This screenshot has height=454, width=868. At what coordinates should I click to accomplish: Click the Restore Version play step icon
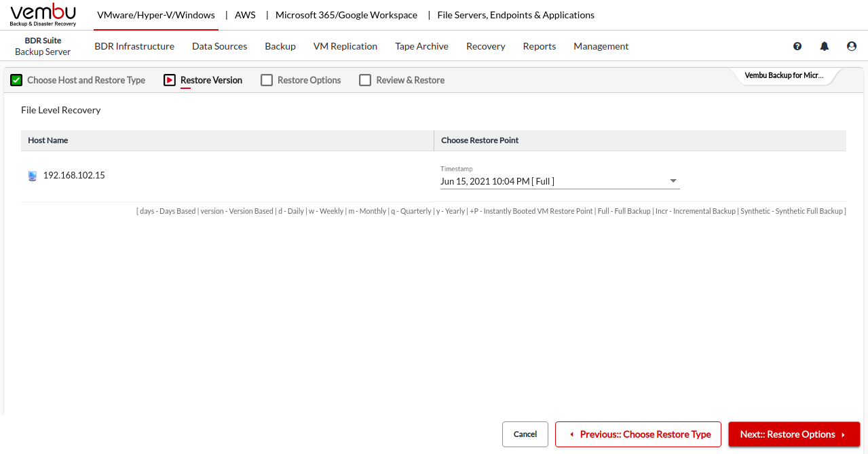tap(170, 80)
